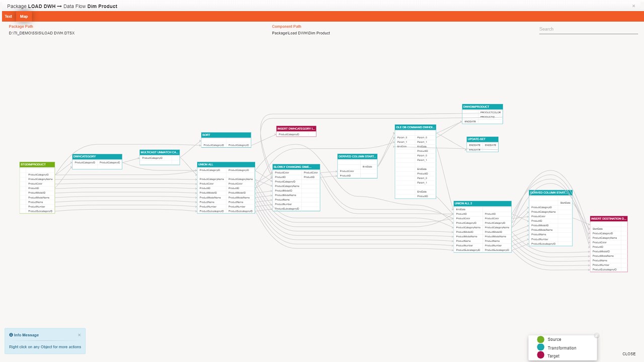
Task: Click ProductModelName in STGDIMPRODUCT node
Action: click(x=39, y=198)
